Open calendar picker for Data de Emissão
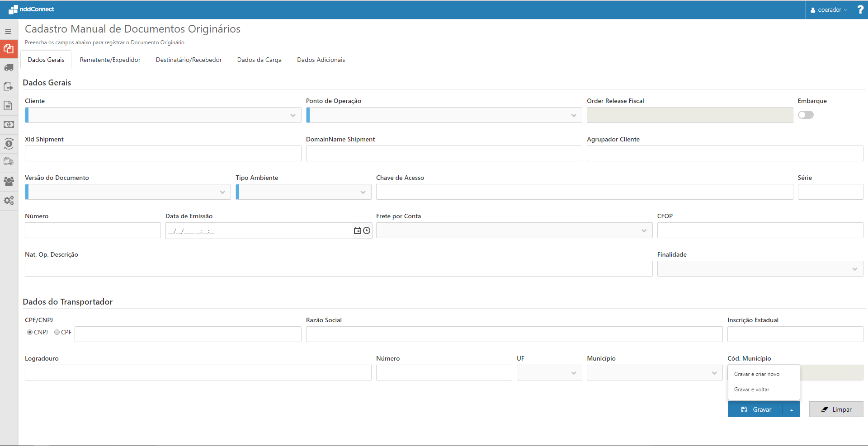The width and height of the screenshot is (868, 446). point(357,231)
